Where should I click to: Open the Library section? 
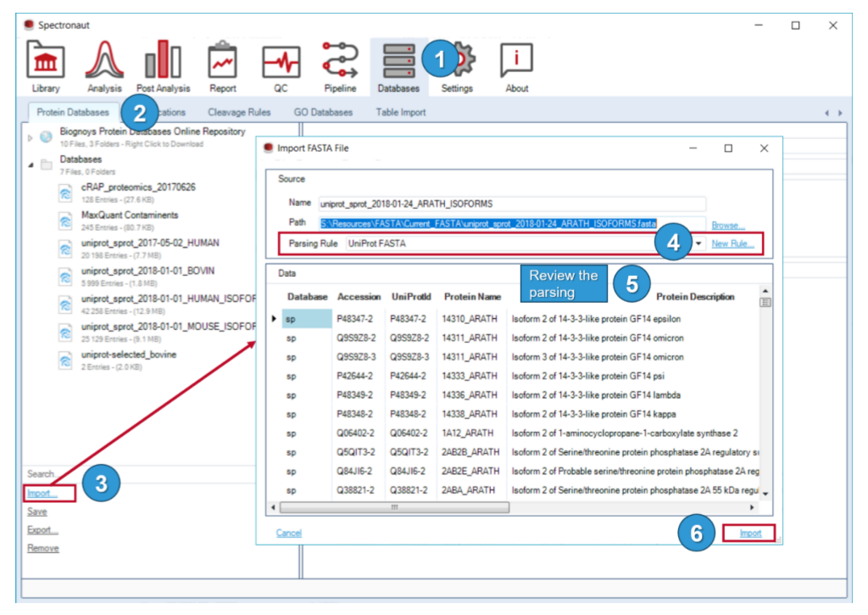(x=46, y=67)
